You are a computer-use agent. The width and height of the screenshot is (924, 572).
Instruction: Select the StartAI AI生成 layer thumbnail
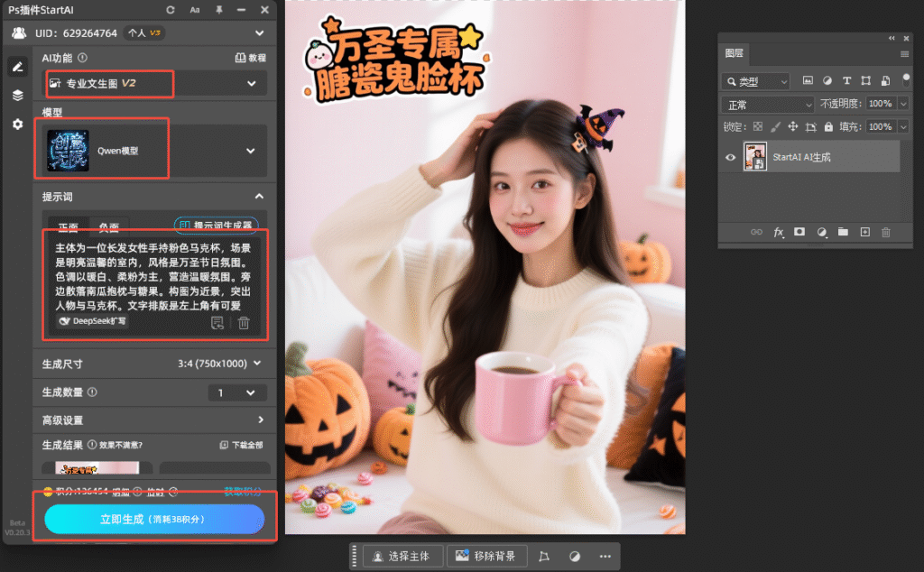point(755,157)
